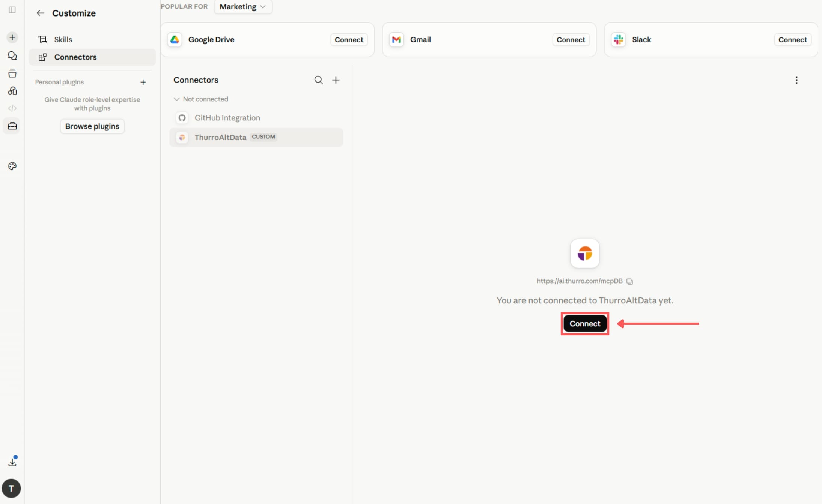The width and height of the screenshot is (822, 504).
Task: Open the three-dot options menu
Action: click(x=796, y=80)
